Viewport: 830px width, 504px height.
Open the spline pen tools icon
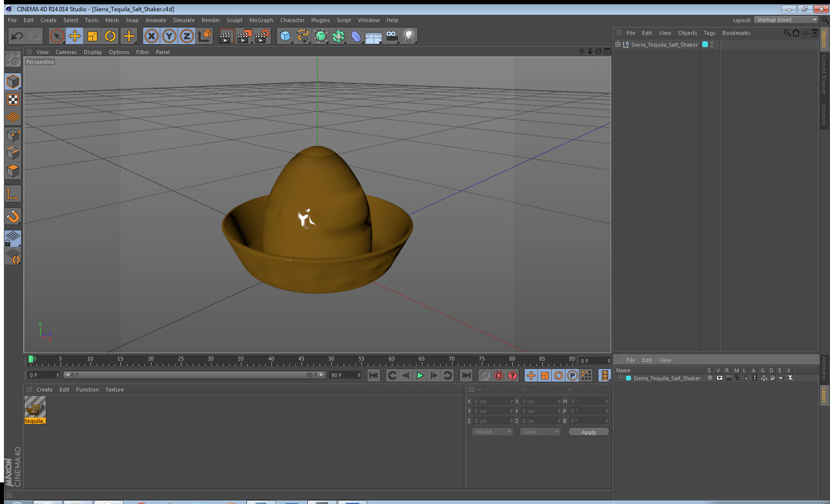(303, 36)
